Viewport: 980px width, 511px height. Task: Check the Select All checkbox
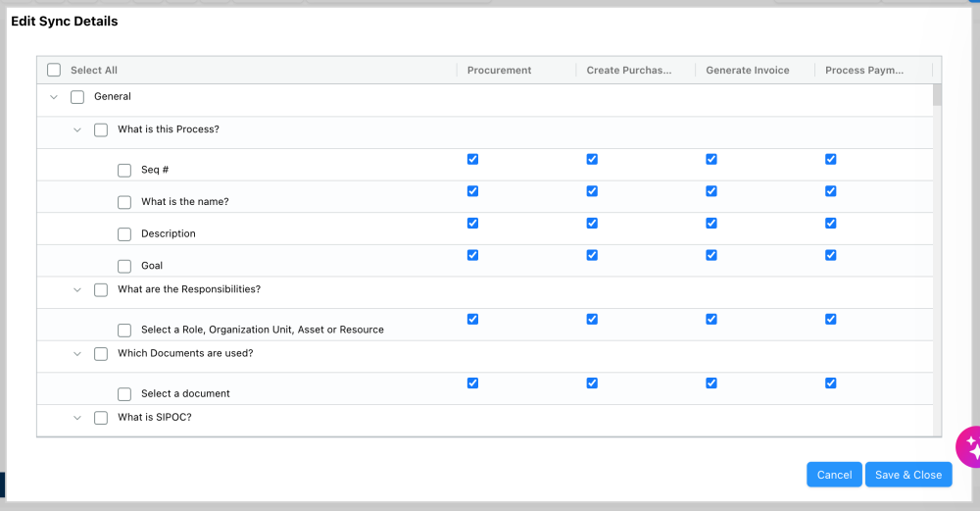pyautogui.click(x=54, y=71)
